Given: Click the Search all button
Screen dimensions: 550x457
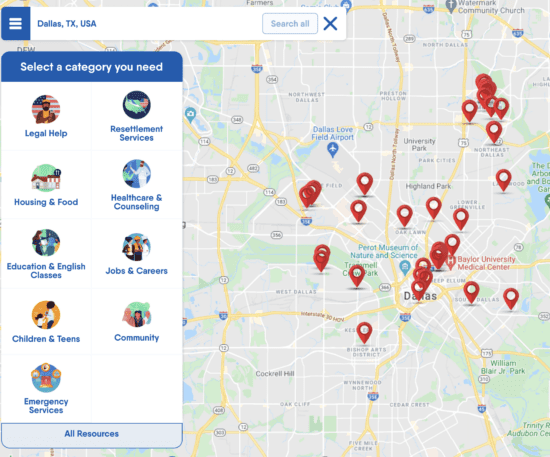Looking at the screenshot, I should (x=290, y=23).
